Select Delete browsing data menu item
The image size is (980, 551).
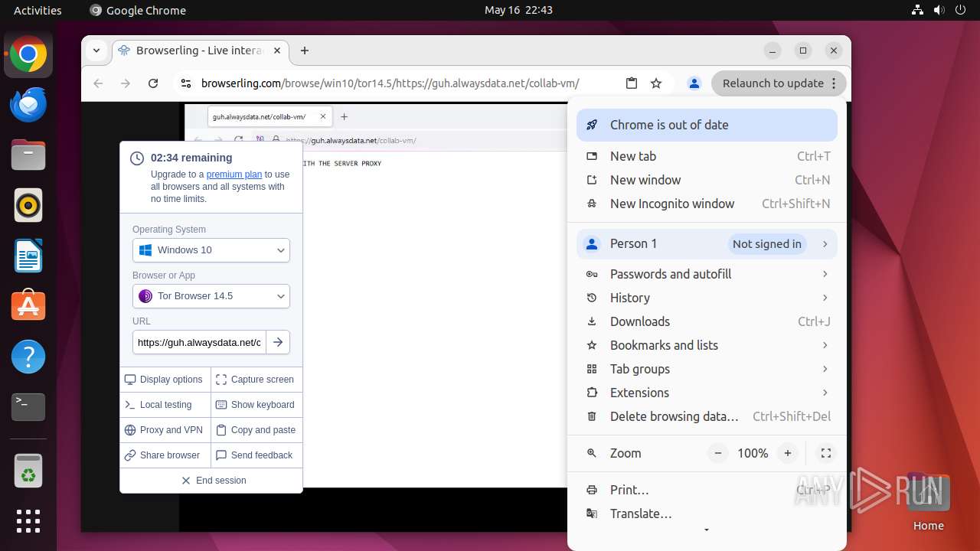coord(707,416)
